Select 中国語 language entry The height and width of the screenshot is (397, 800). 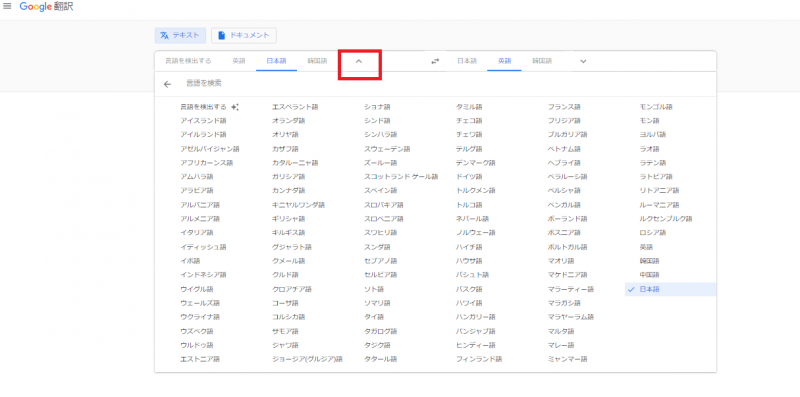pos(649,275)
